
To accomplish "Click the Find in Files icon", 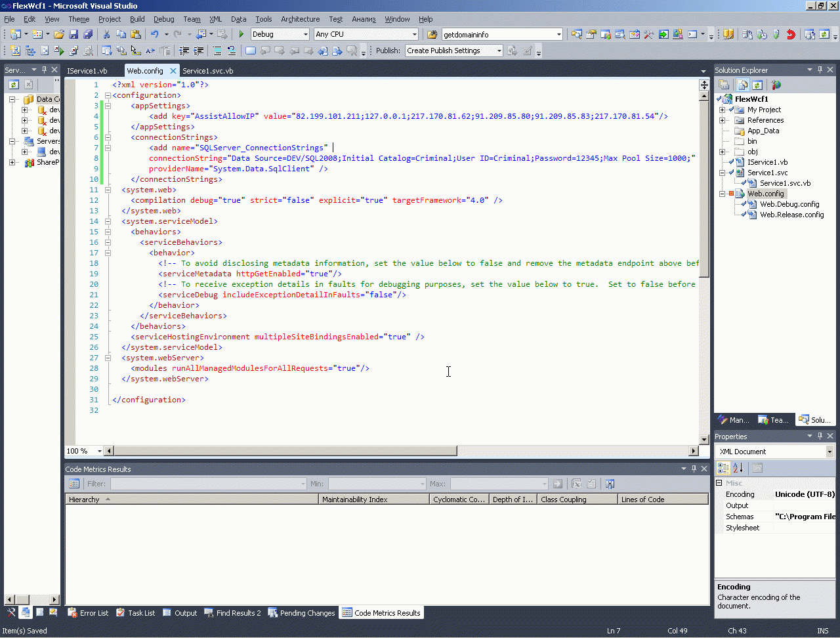I will (x=432, y=34).
